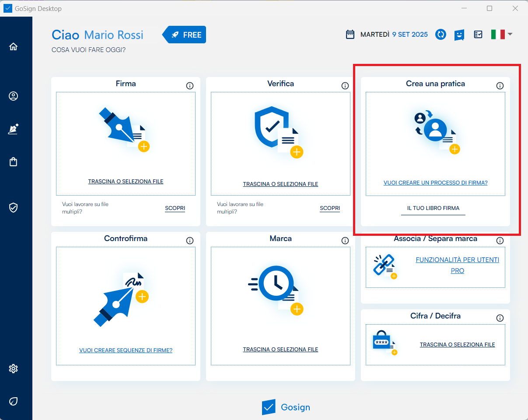Click VUOI CREARE SEQUENZE DI FIRME link
The image size is (528, 420).
(x=126, y=350)
